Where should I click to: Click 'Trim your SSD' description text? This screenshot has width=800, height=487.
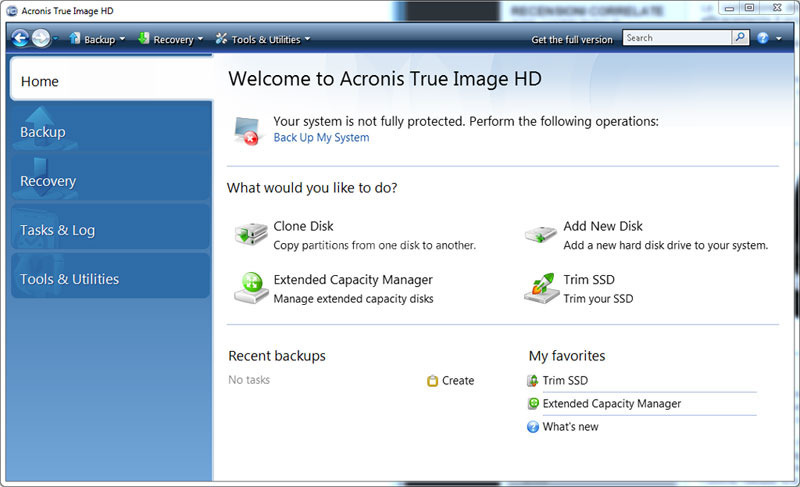598,299
